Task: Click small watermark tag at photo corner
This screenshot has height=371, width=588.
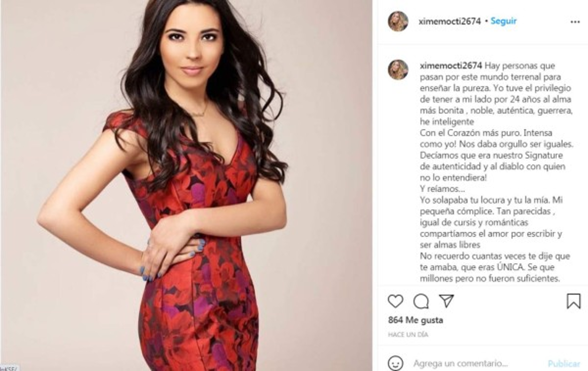Action: (9, 368)
